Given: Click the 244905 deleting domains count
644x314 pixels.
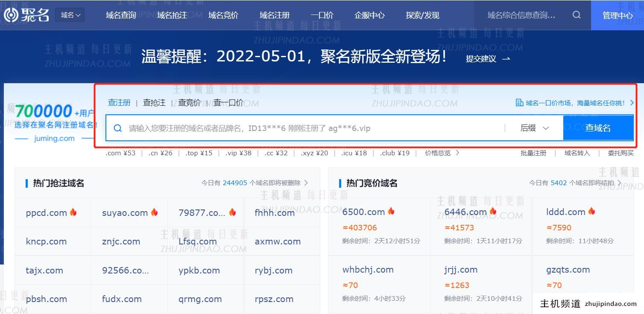Looking at the screenshot, I should point(235,183).
